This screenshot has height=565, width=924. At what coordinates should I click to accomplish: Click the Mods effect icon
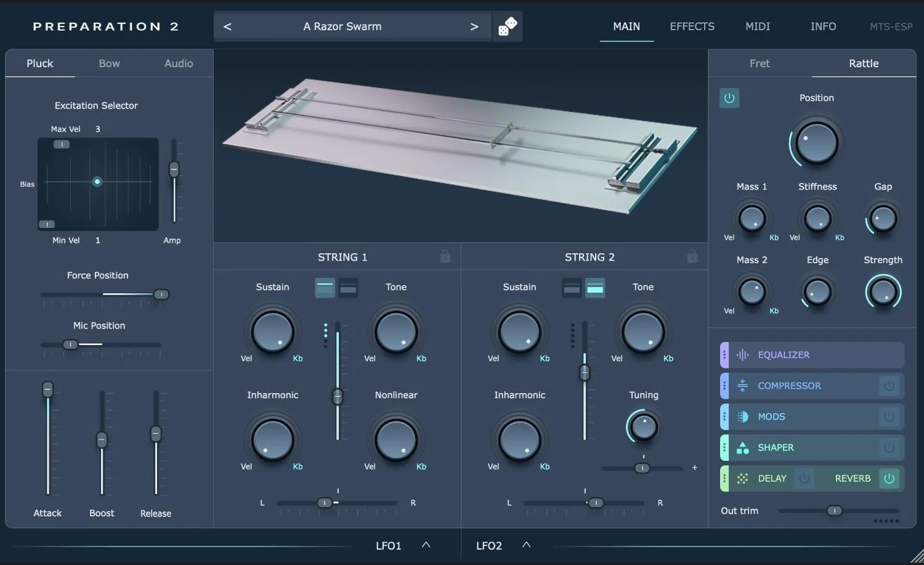pos(742,417)
